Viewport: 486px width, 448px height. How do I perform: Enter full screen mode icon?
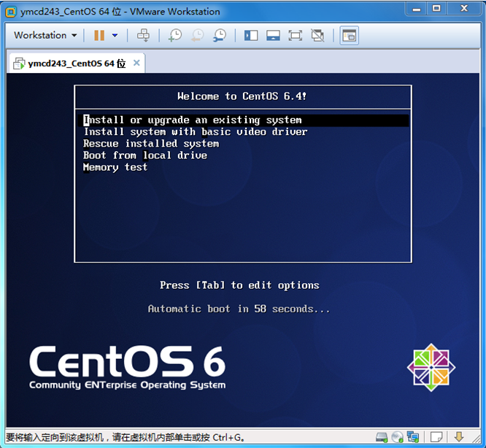pyautogui.click(x=296, y=35)
